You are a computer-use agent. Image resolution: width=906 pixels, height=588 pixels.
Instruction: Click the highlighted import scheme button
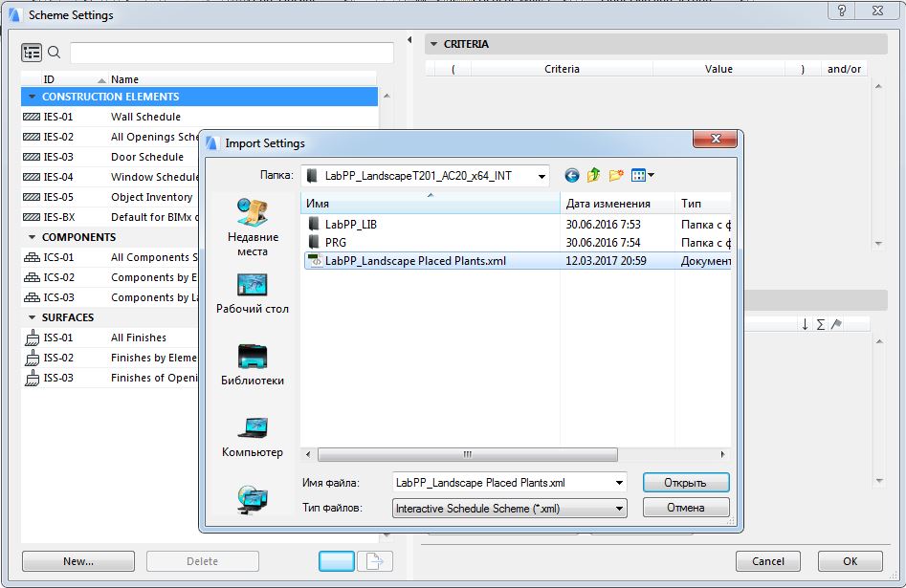337,561
